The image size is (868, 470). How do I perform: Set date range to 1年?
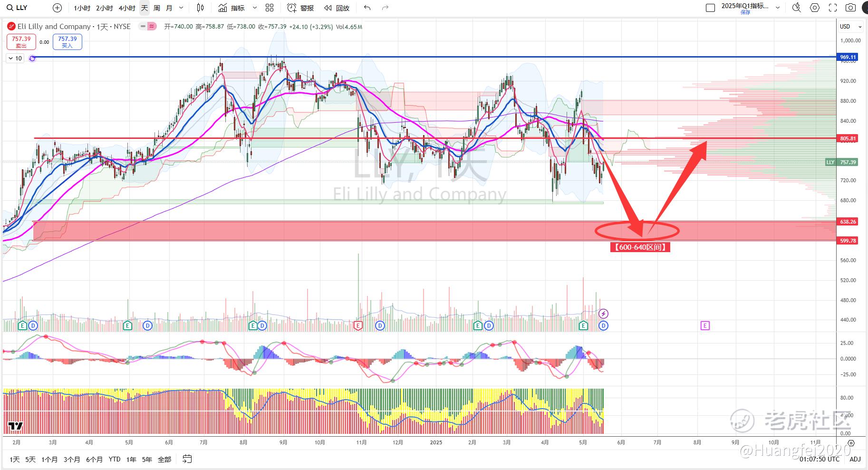132,459
